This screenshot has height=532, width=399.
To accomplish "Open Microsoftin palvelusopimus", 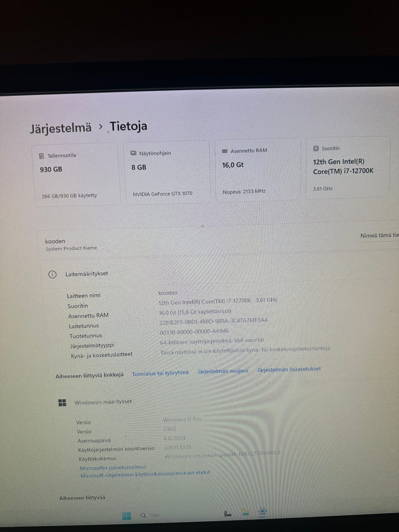I will pos(113,467).
